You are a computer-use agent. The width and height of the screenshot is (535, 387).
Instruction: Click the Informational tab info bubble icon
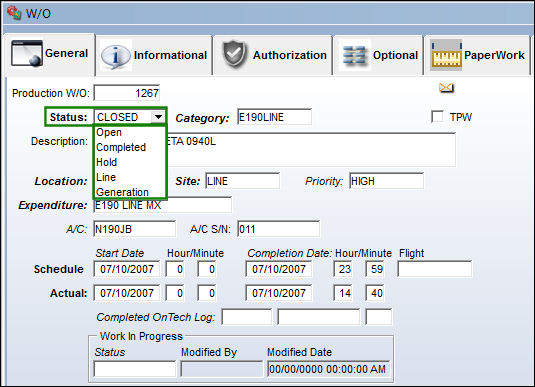click(116, 56)
